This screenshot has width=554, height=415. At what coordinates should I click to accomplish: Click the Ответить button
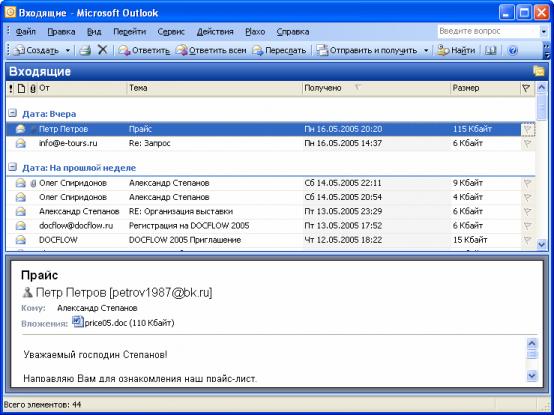[144, 51]
